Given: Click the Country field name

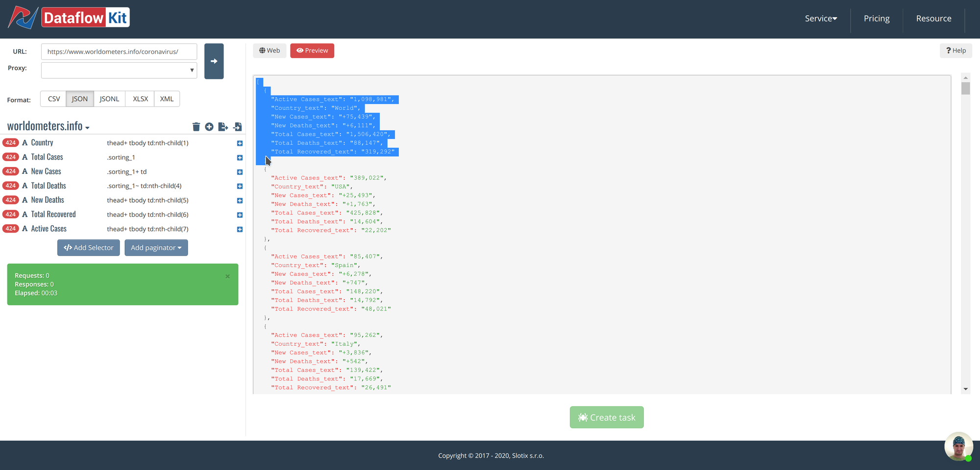Looking at the screenshot, I should point(42,143).
